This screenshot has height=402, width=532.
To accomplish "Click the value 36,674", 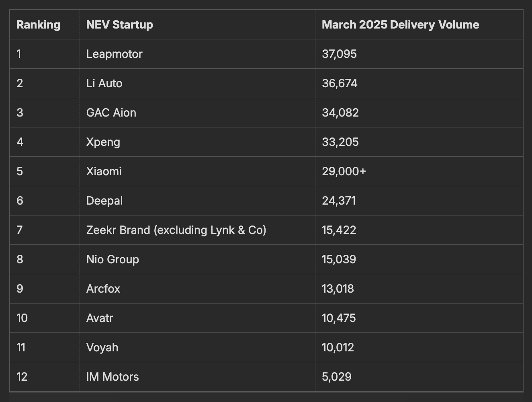I will [340, 83].
